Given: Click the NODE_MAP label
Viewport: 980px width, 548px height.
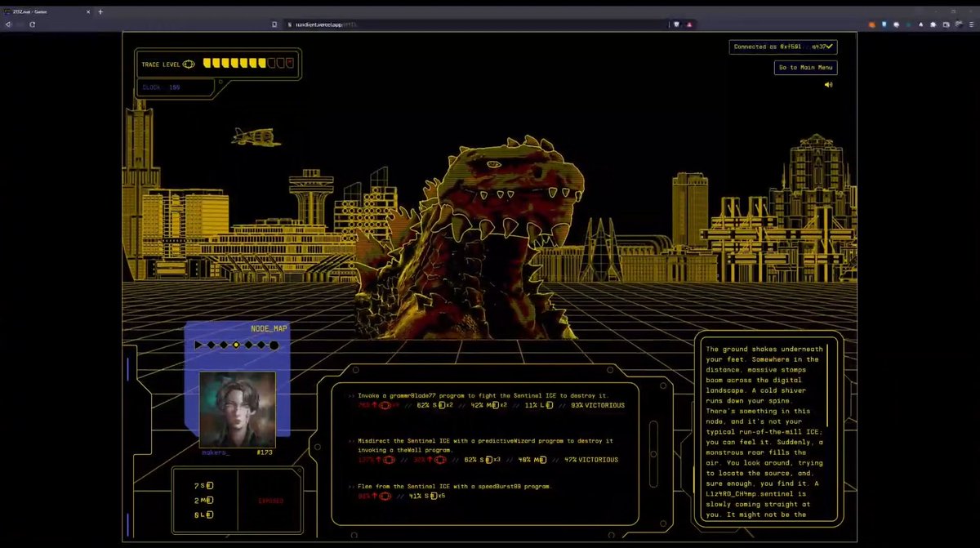Looking at the screenshot, I should tap(269, 328).
